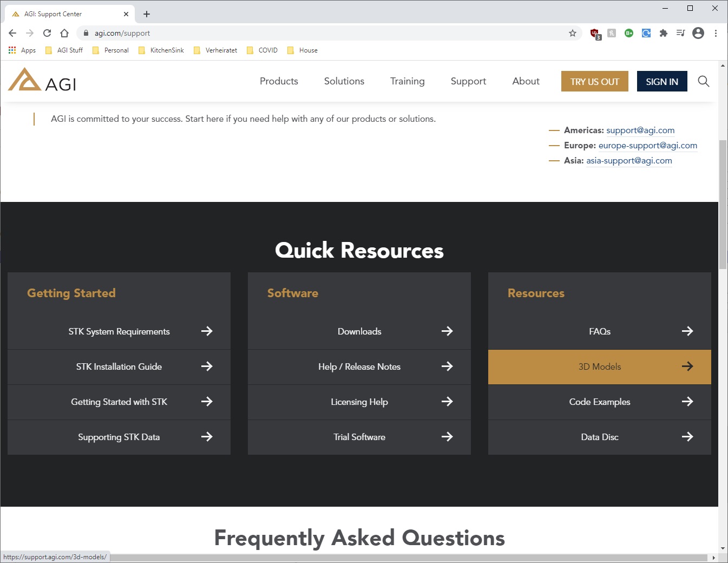Open the site search magnifier icon
728x563 pixels.
[703, 81]
